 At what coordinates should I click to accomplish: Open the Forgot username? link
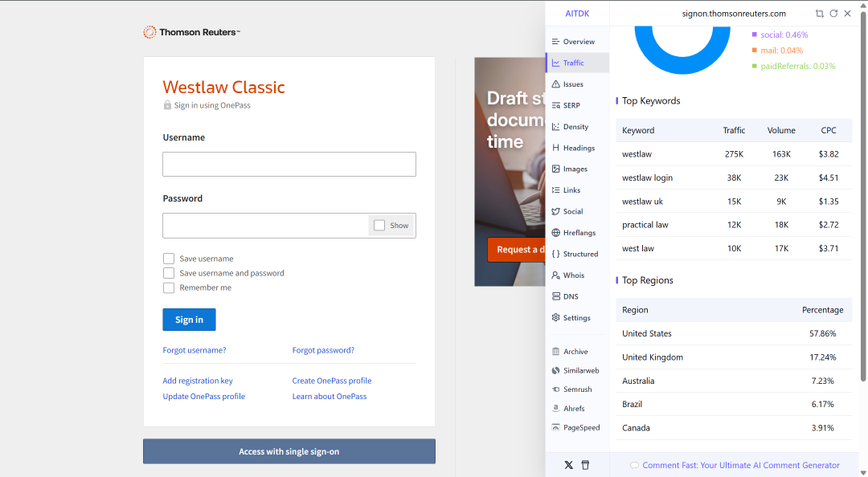(194, 350)
